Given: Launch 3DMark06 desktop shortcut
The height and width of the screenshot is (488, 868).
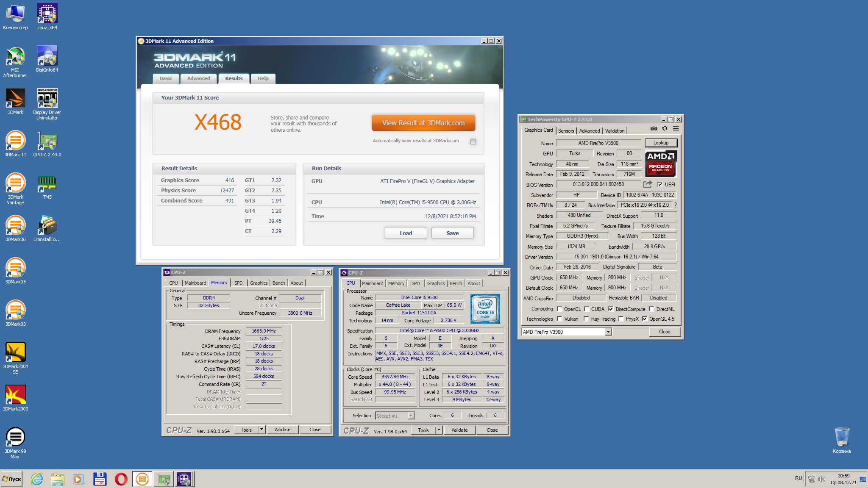Looking at the screenshot, I should pos(15,229).
